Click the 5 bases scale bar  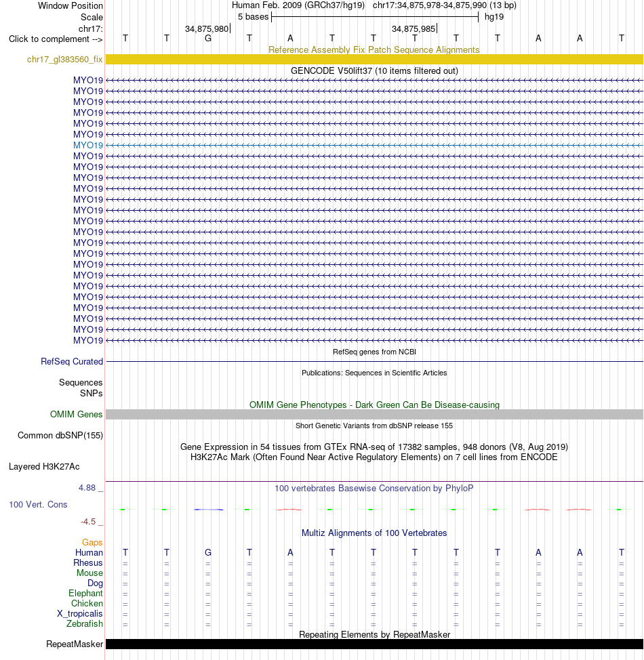[375, 17]
